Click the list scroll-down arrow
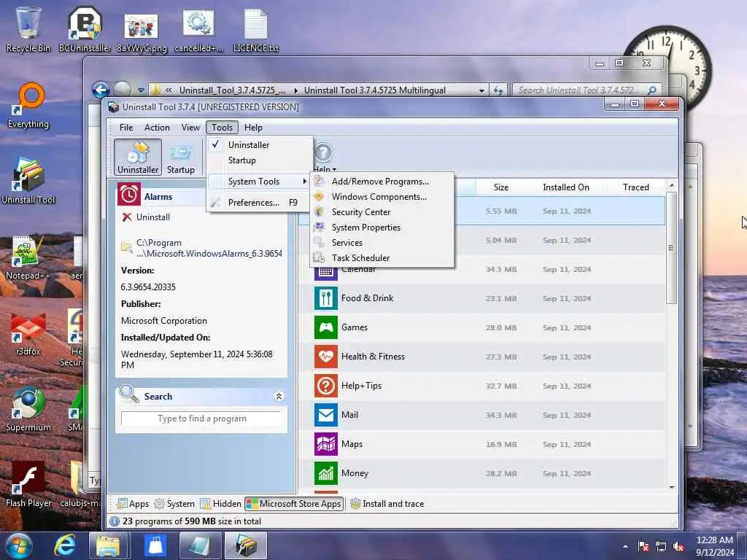The width and height of the screenshot is (747, 560). (672, 487)
